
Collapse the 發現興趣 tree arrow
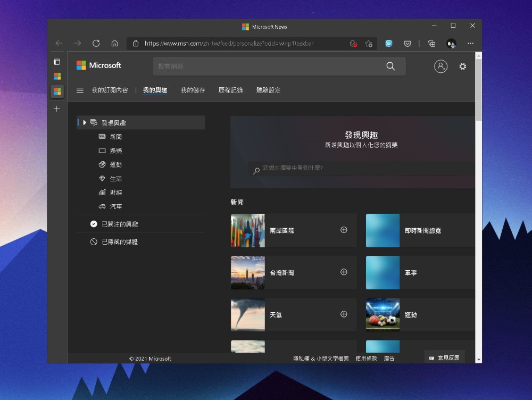pyautogui.click(x=85, y=123)
